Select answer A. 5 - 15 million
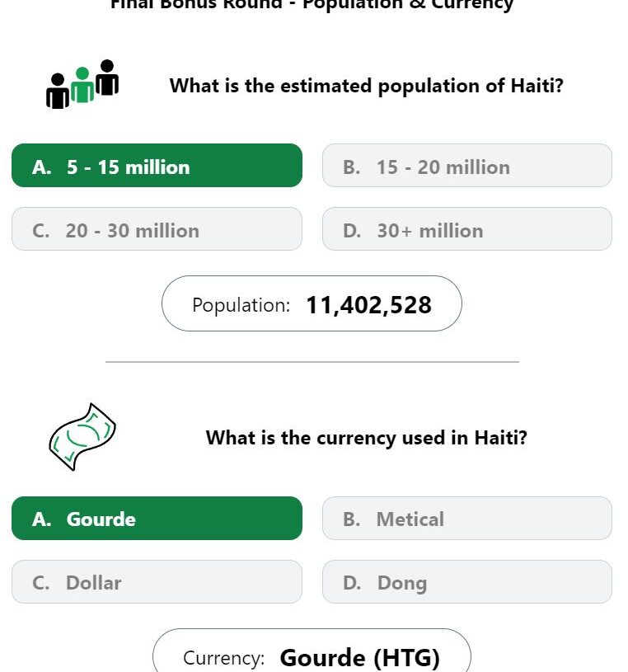The height and width of the screenshot is (672, 628). [x=157, y=166]
